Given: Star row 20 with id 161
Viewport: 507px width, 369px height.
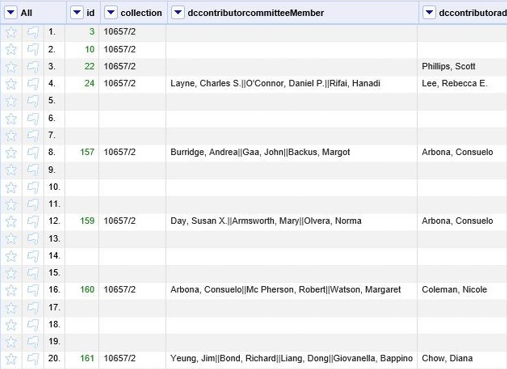Looking at the screenshot, I should (x=11, y=359).
